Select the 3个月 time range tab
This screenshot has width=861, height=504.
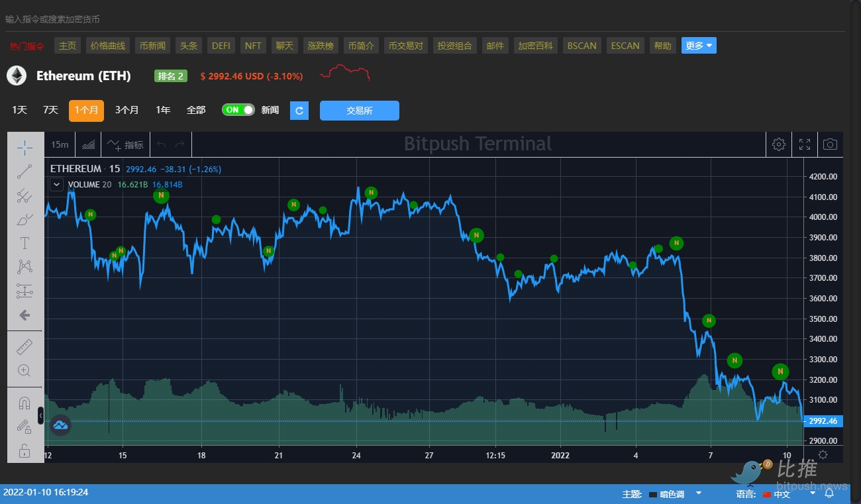(127, 110)
